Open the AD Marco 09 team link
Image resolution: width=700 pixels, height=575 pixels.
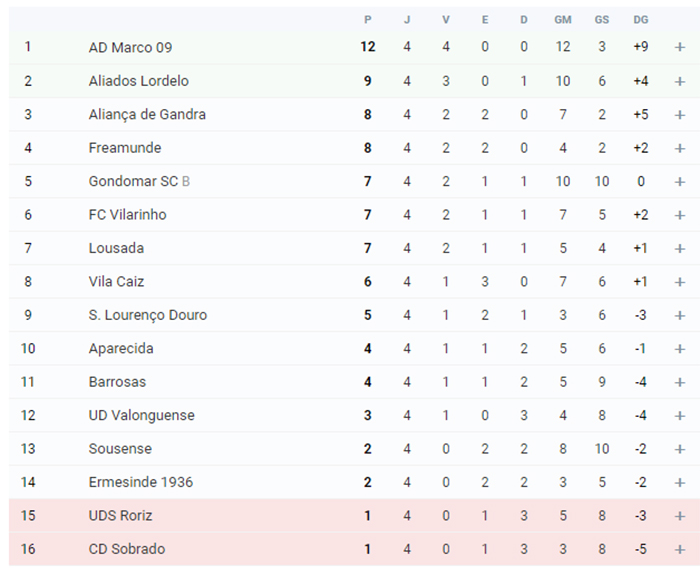130,47
